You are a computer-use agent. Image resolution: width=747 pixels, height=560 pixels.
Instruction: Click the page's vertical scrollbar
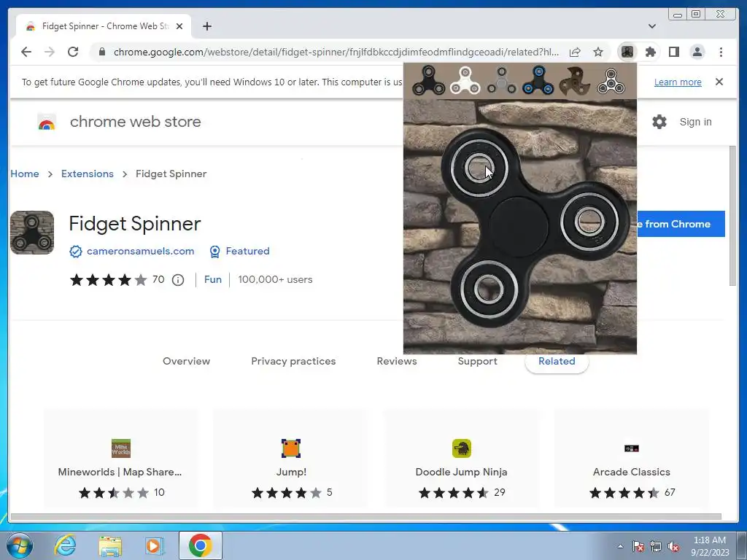coord(732,216)
